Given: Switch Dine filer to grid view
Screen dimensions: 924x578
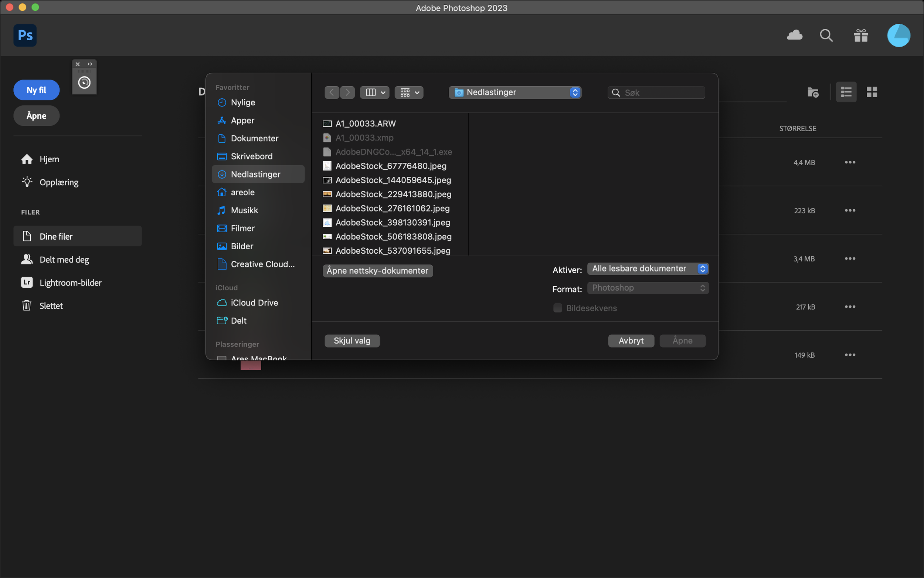Looking at the screenshot, I should [x=872, y=92].
